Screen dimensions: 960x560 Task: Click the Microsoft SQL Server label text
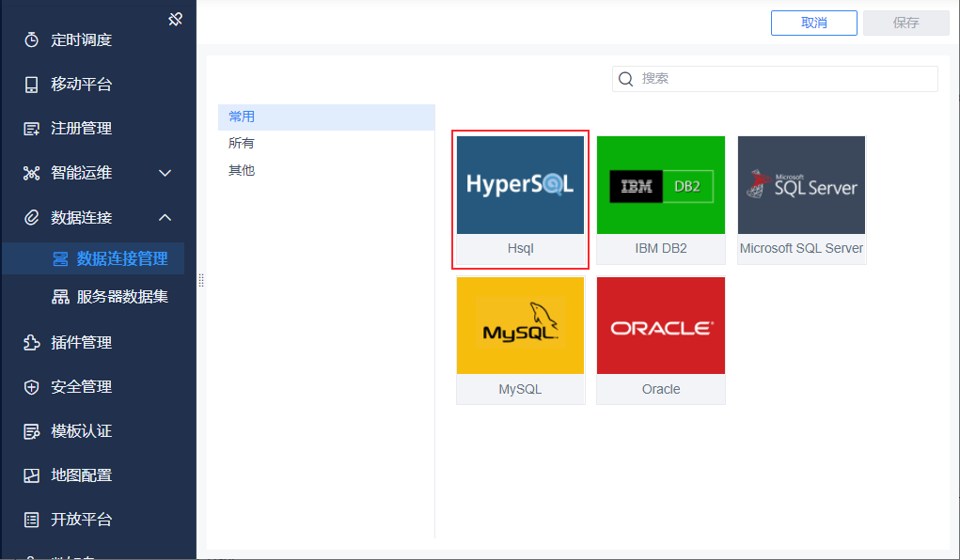click(x=801, y=248)
